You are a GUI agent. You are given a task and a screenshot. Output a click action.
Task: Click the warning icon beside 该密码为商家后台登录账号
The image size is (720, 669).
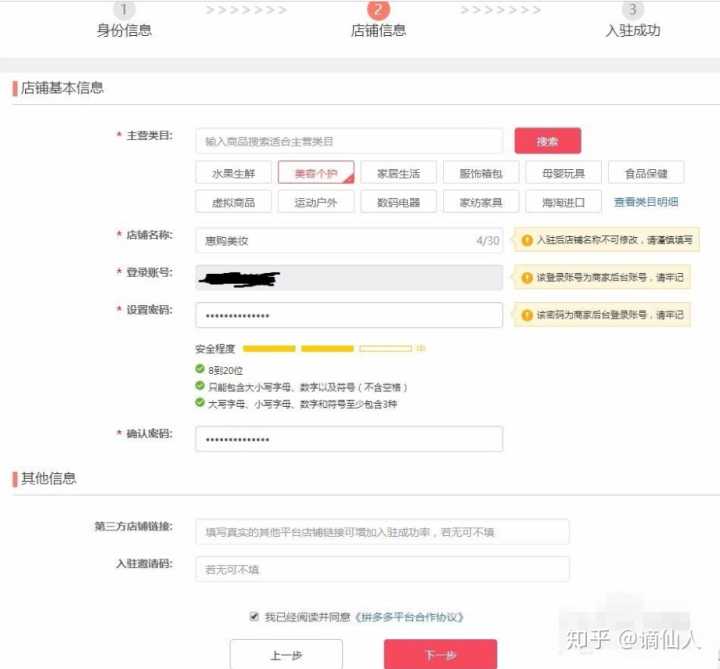point(527,315)
